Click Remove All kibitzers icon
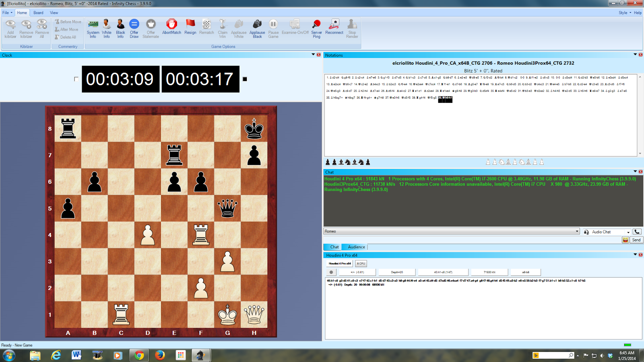Screen dimensions: 644x362 pos(42,29)
